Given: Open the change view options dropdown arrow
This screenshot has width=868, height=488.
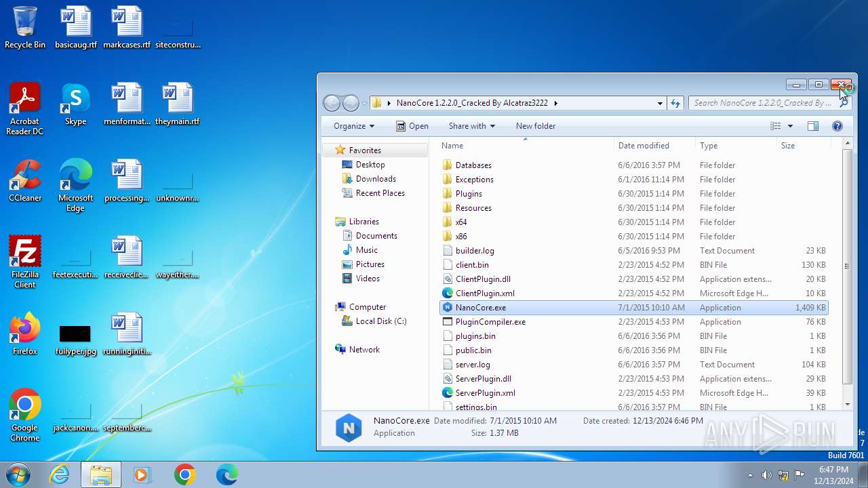Looking at the screenshot, I should 790,126.
